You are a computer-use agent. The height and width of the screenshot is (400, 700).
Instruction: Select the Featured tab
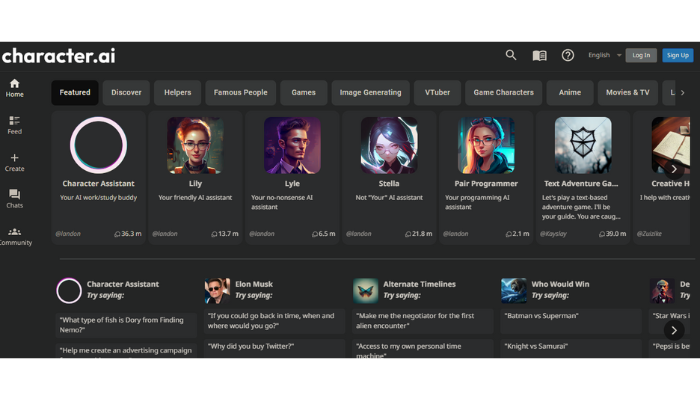(75, 92)
